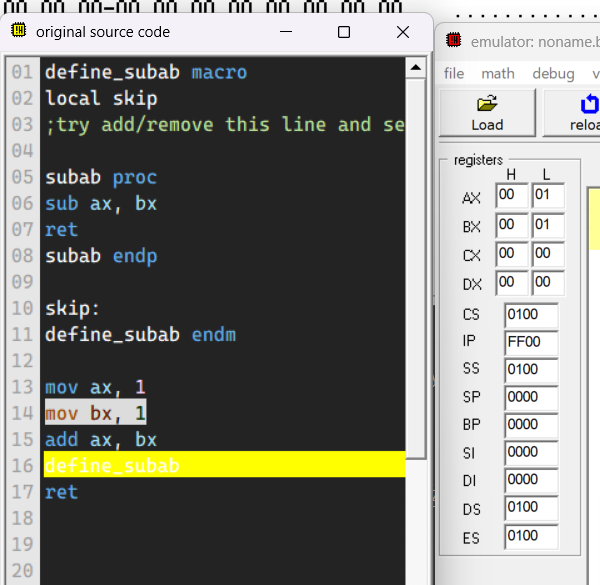The width and height of the screenshot is (600, 585).
Task: Click the source code vertical scrollbar thumb
Action: tap(416, 267)
